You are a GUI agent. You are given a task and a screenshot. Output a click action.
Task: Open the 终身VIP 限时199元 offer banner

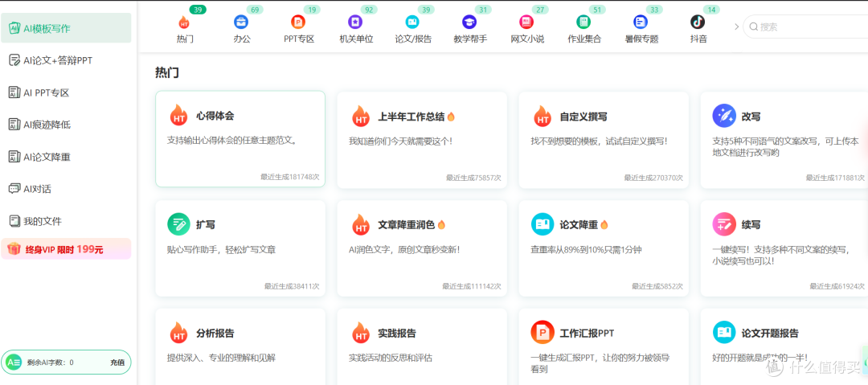coord(66,249)
